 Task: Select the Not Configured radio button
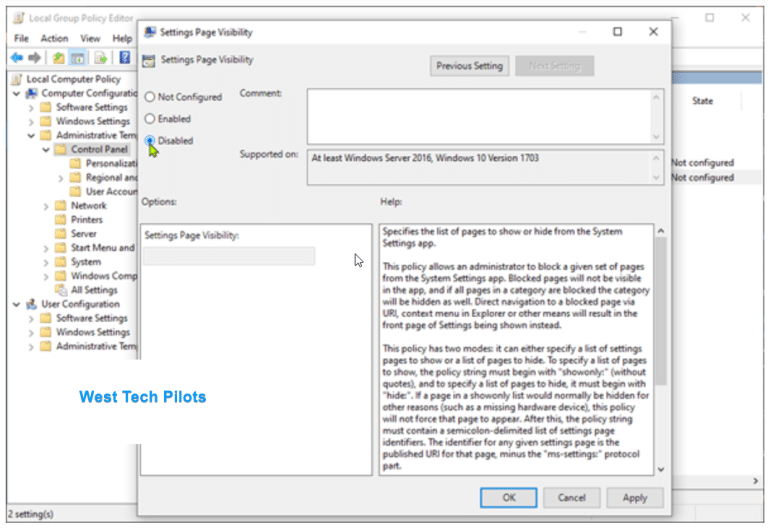pos(150,97)
